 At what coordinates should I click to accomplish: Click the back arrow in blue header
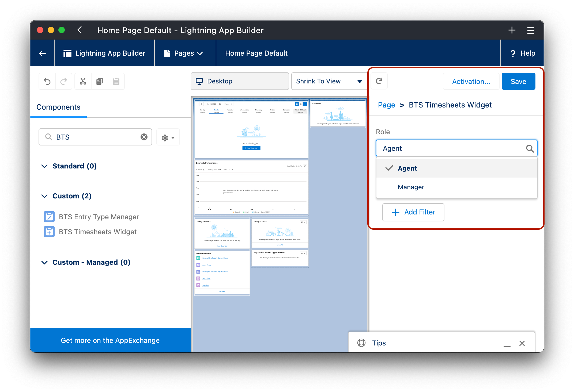tap(42, 53)
